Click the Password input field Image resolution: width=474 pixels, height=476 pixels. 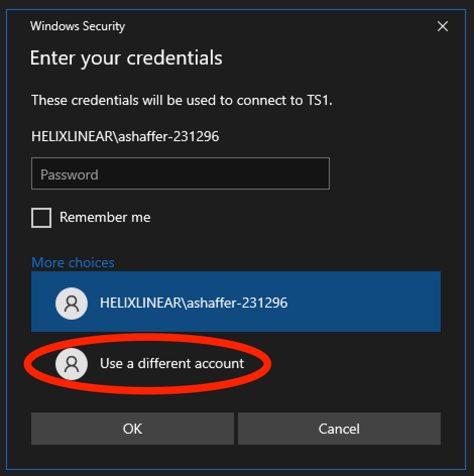[180, 174]
